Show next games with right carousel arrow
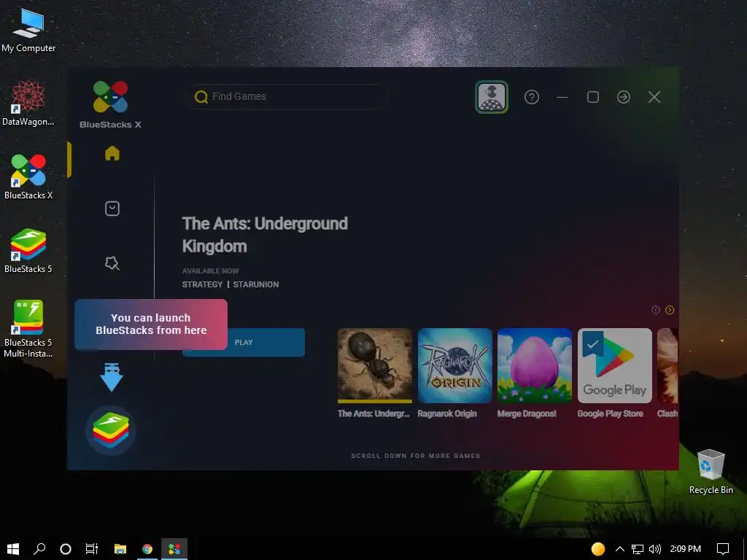This screenshot has height=560, width=747. (670, 310)
